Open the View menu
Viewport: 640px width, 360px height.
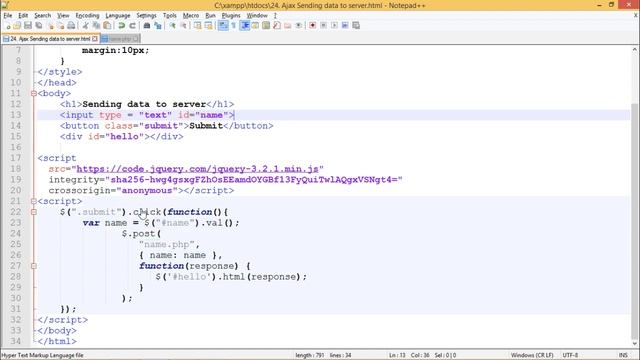point(63,16)
